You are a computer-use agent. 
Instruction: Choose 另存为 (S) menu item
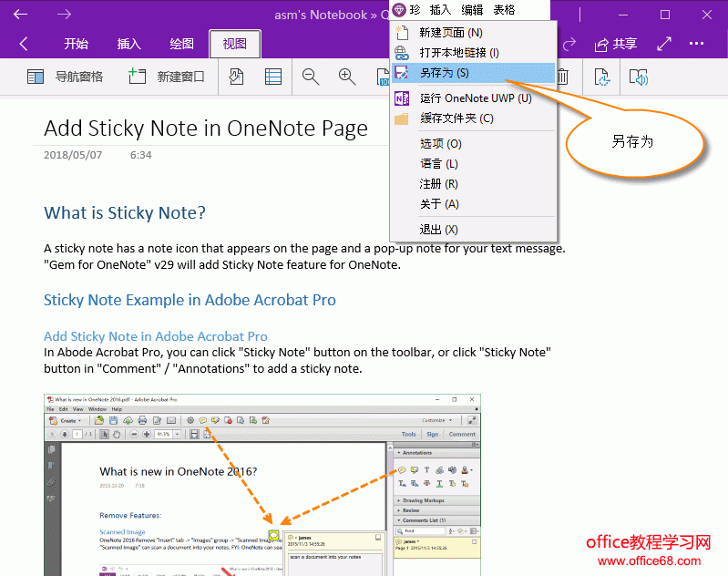click(x=473, y=73)
